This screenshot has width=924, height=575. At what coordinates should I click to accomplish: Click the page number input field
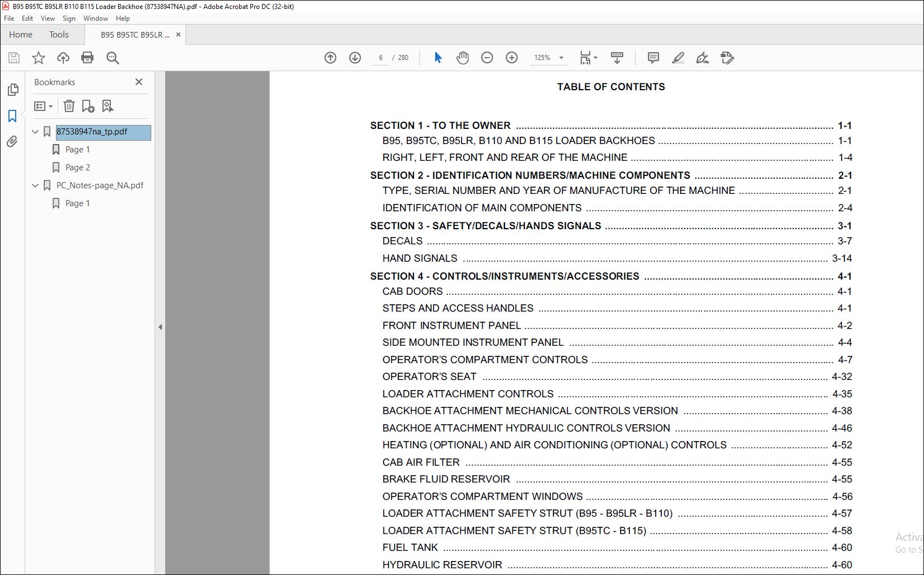(x=381, y=58)
